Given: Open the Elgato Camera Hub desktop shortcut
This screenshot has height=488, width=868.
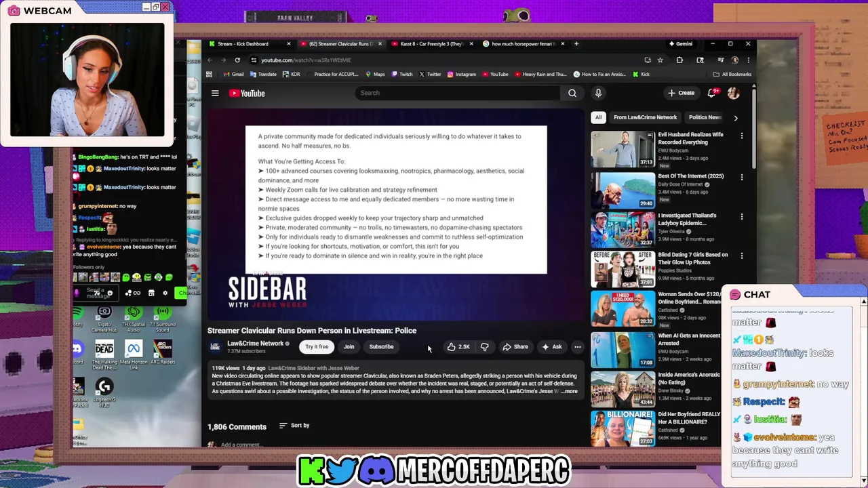Looking at the screenshot, I should click(104, 319).
